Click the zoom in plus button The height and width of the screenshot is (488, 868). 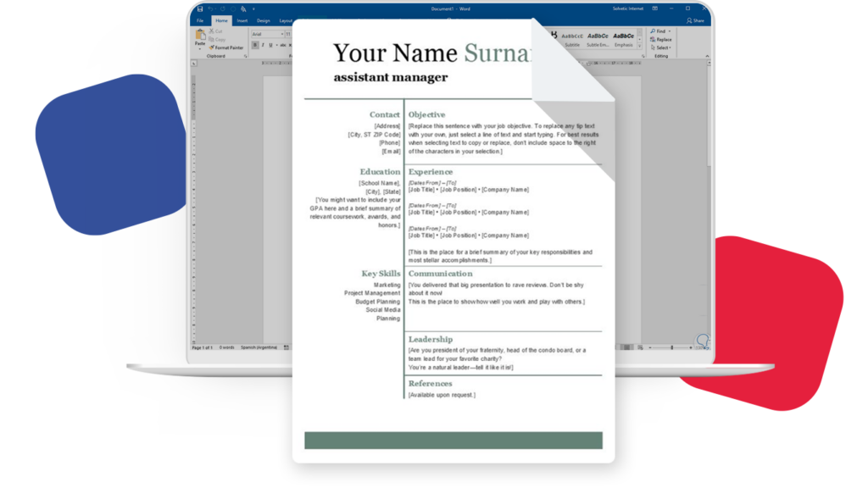click(690, 347)
